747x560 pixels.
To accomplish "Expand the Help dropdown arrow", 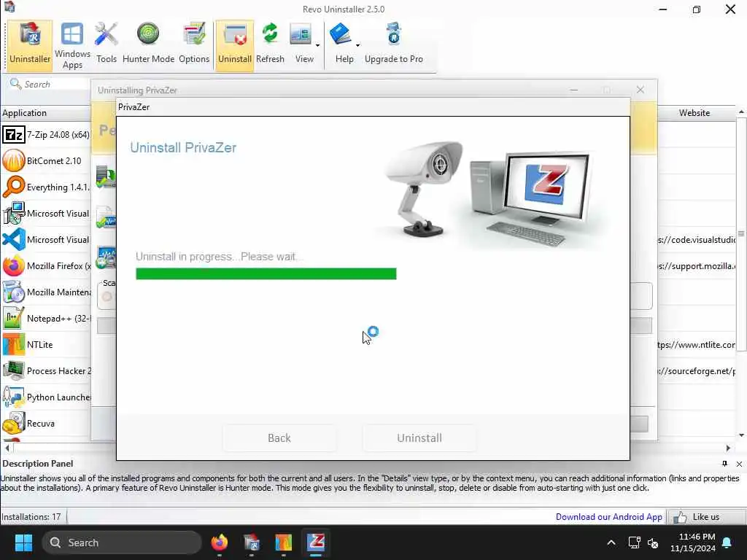I will tap(357, 46).
